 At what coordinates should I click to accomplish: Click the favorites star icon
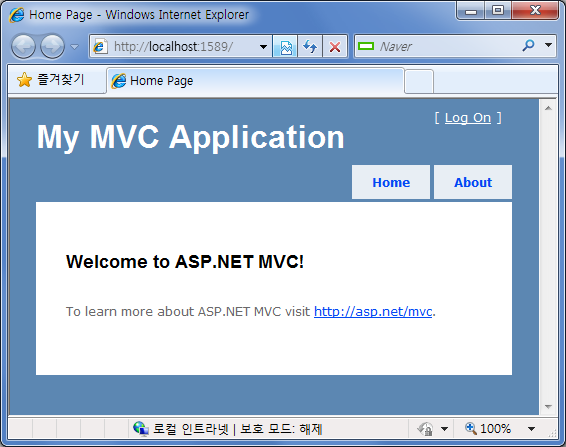(x=24, y=80)
